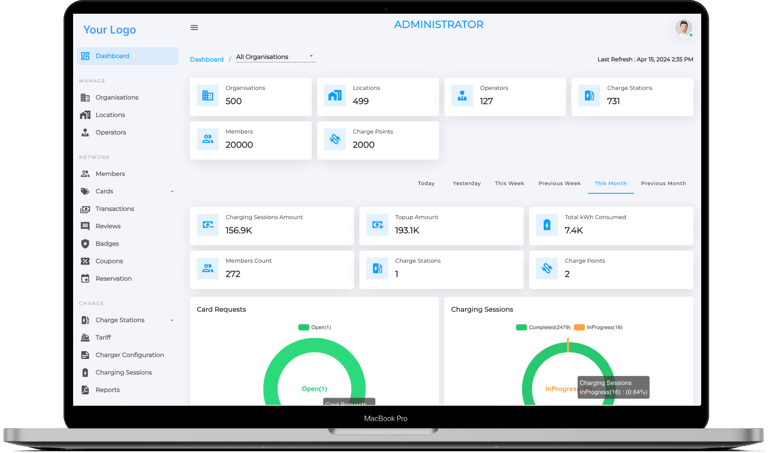The image size is (768, 453).
Task: Toggle the green Open(1) legend swatch
Action: tap(303, 327)
